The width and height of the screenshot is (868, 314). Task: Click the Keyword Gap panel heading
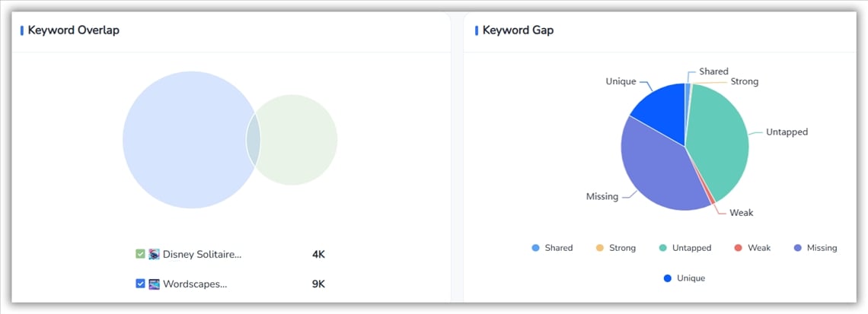518,30
